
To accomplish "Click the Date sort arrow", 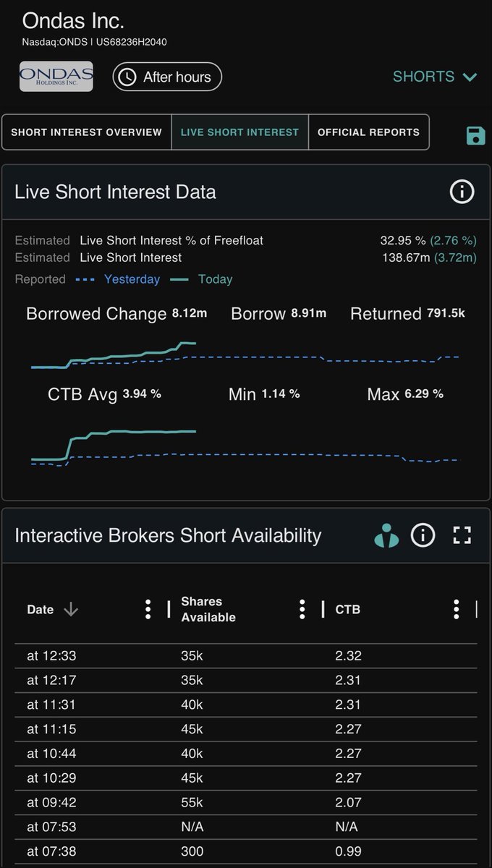I will click(x=71, y=610).
